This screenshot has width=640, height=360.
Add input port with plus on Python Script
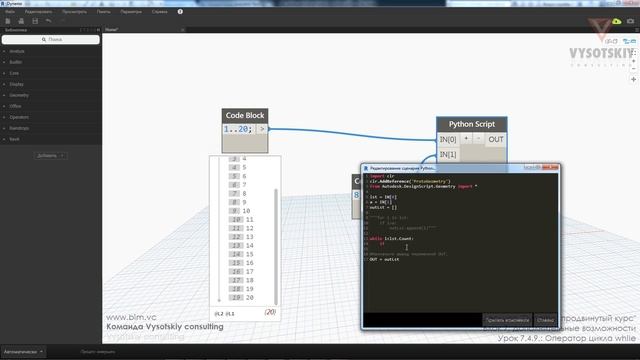point(466,139)
